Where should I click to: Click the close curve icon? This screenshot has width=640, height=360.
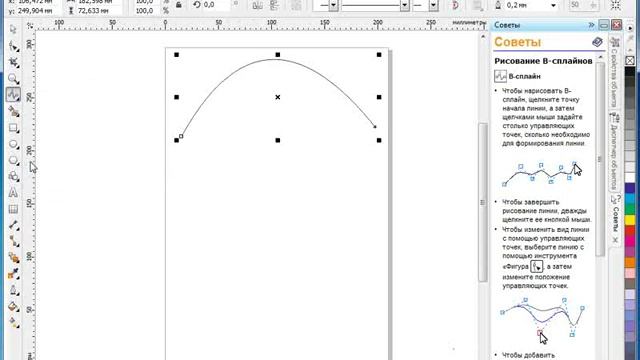(455, 5)
